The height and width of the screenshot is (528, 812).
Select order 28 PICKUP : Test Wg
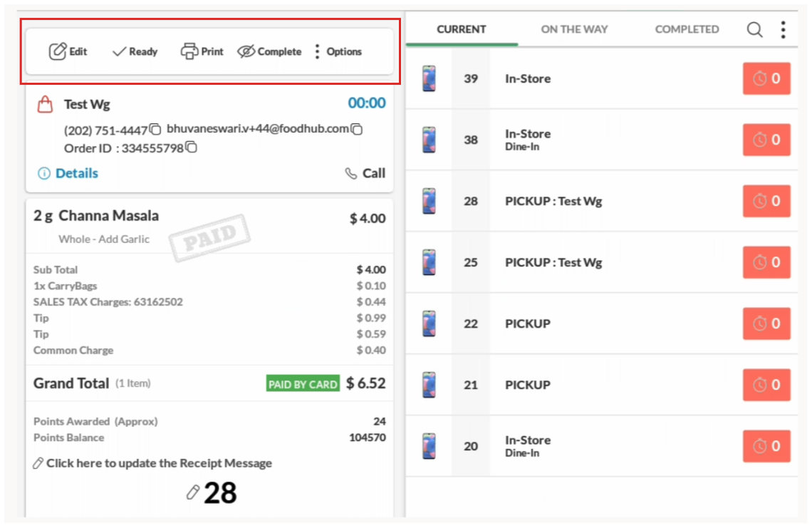601,201
